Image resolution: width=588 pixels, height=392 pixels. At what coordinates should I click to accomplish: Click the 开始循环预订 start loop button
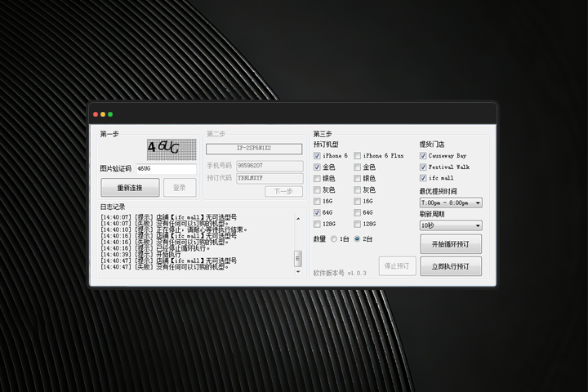(x=451, y=244)
